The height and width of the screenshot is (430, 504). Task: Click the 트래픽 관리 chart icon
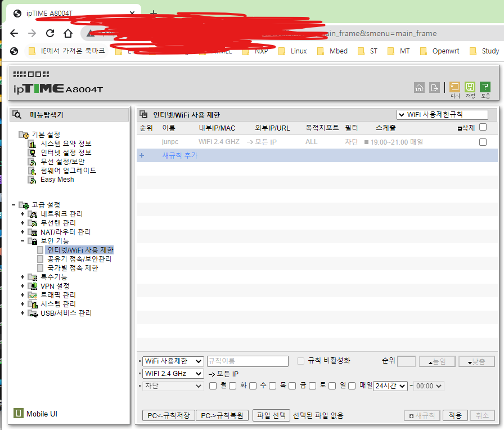coord(33,295)
